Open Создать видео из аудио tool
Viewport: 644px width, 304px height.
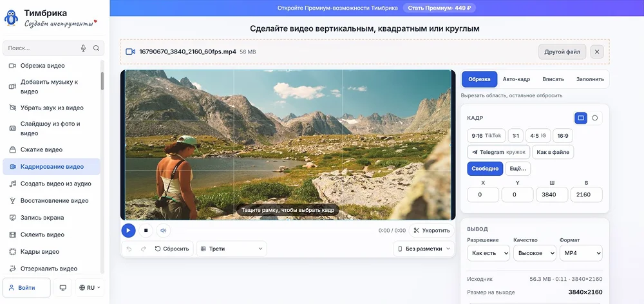(52, 184)
